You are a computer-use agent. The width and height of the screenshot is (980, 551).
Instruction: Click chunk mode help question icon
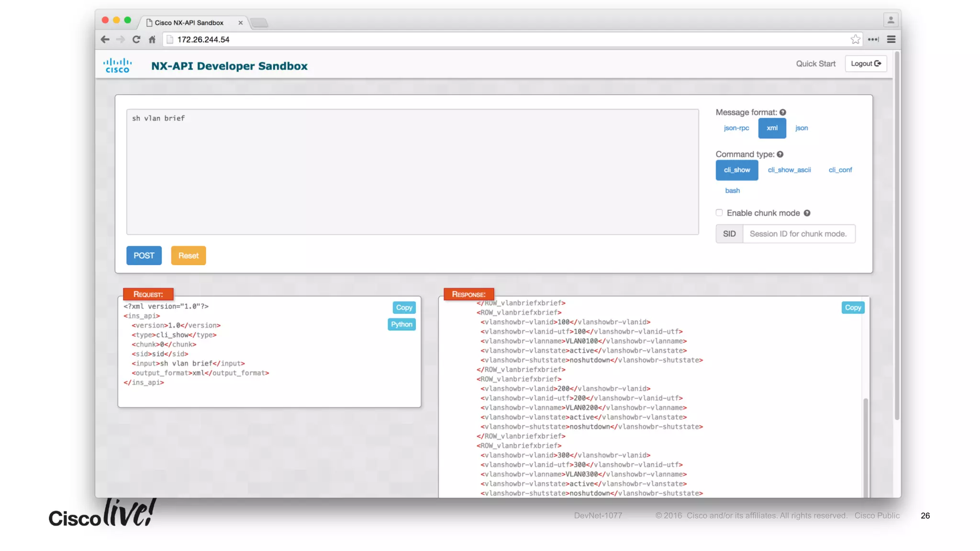[807, 213]
